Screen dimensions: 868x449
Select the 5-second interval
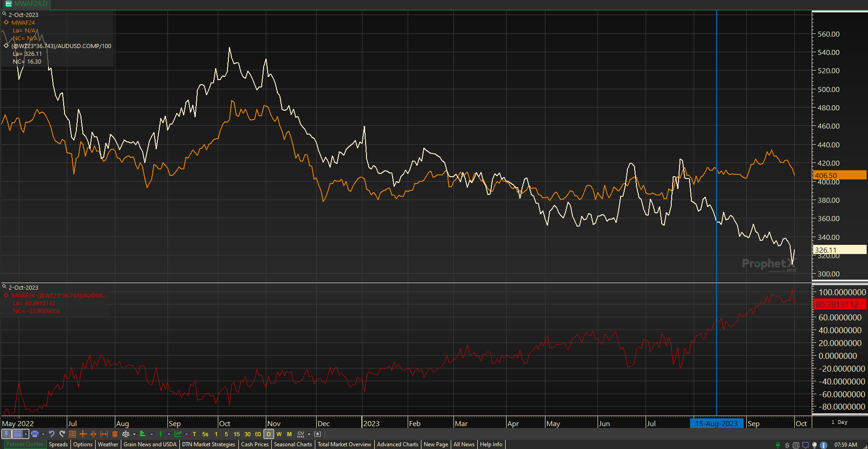(x=205, y=434)
